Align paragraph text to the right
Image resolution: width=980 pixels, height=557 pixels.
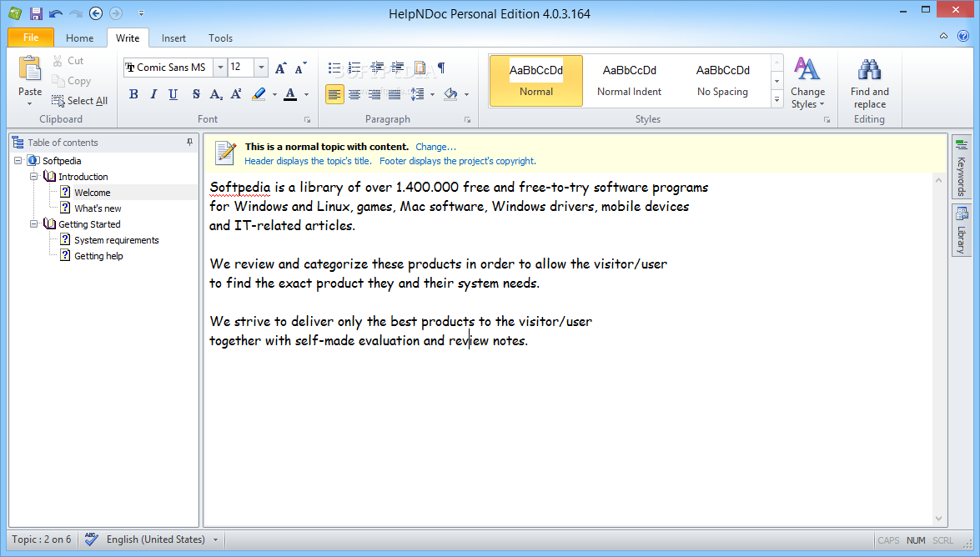pos(374,94)
